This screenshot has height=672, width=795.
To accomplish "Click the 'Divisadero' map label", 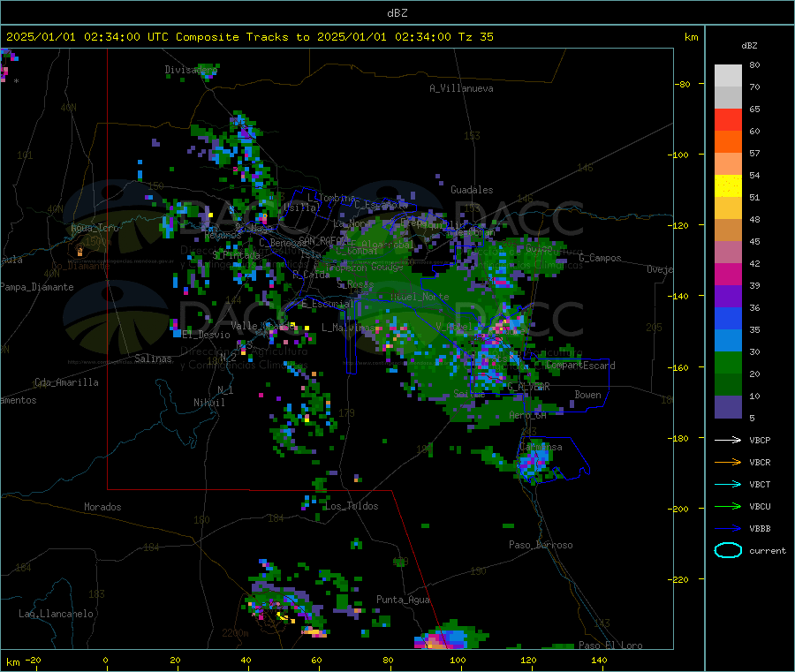I will (191, 70).
